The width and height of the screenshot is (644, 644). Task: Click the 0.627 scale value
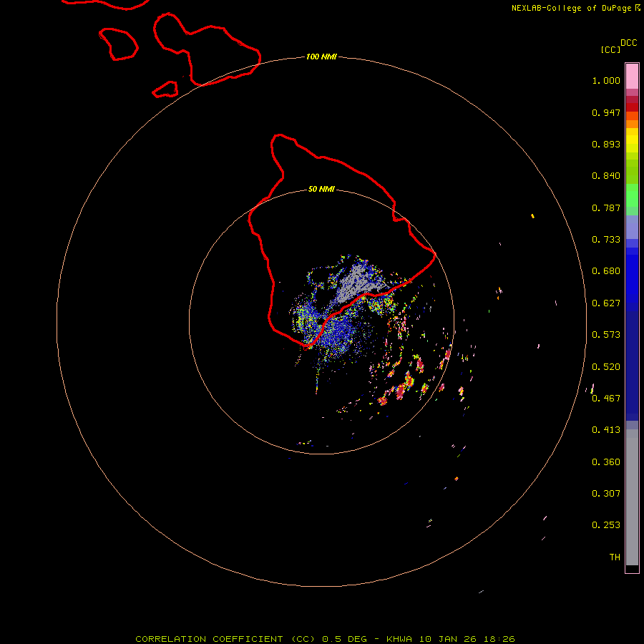click(606, 303)
